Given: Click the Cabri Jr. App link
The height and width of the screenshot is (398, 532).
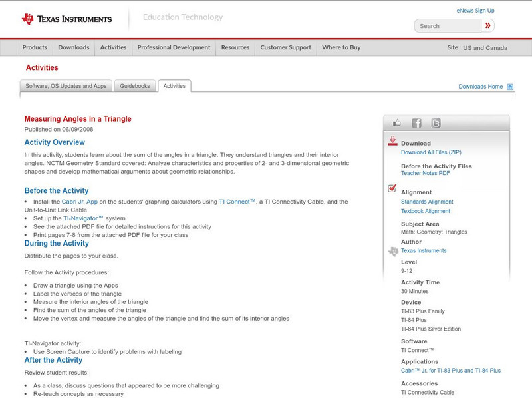Looking at the screenshot, I should click(x=79, y=202).
